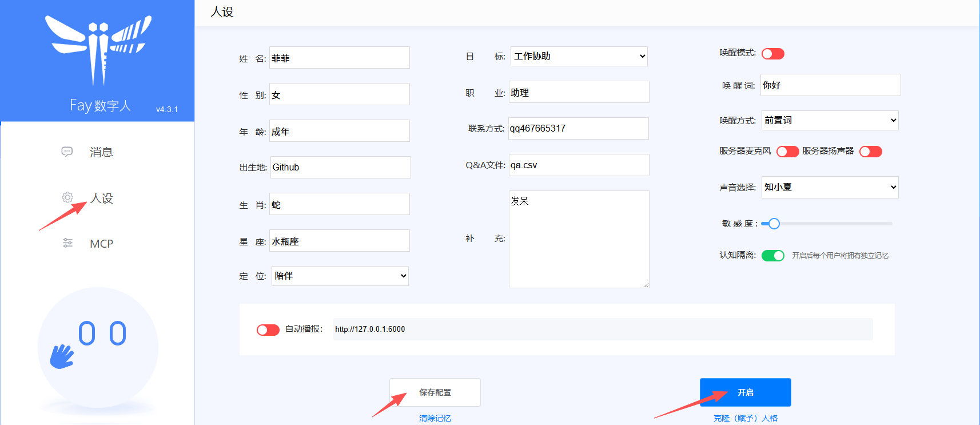Viewport: 980px width, 425px height.
Task: Click the 职业 field containing 助理
Action: click(x=579, y=92)
